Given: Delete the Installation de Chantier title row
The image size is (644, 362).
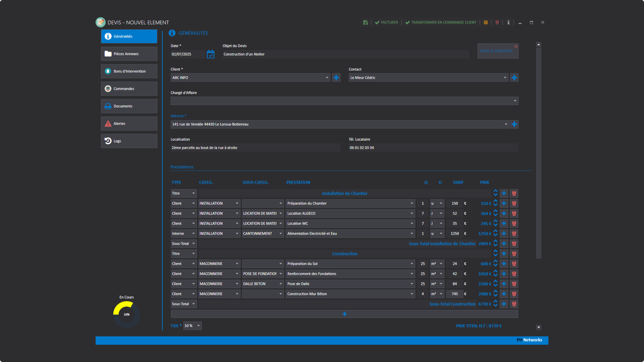Looking at the screenshot, I should (x=514, y=193).
